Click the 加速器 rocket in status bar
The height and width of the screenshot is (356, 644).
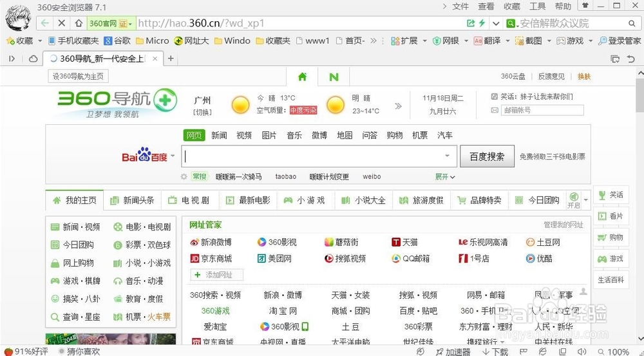tap(453, 352)
